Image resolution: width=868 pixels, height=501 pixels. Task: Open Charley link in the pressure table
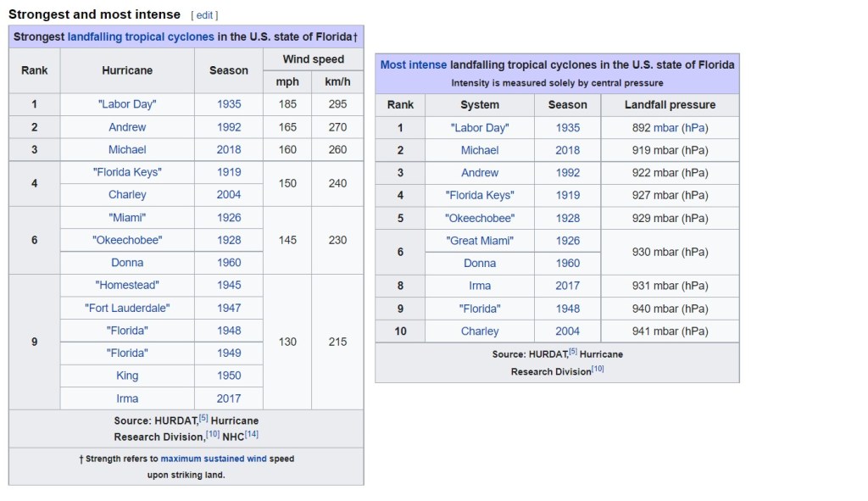click(x=480, y=331)
